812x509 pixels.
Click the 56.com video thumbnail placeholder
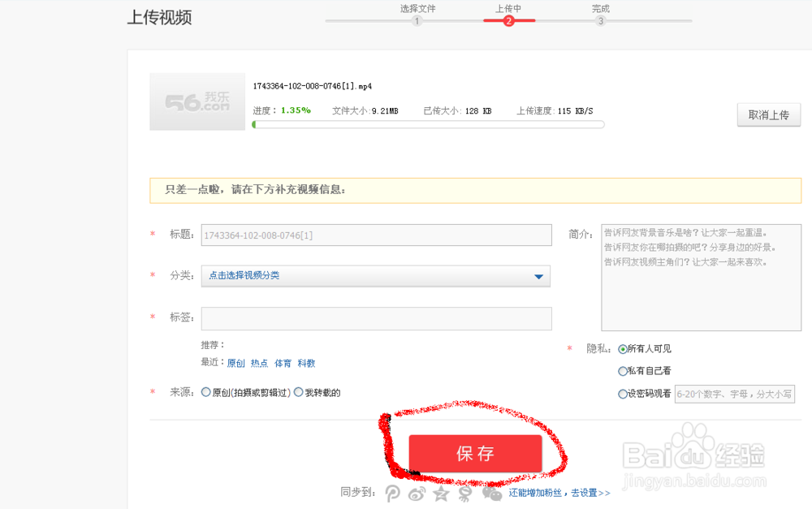[x=197, y=101]
